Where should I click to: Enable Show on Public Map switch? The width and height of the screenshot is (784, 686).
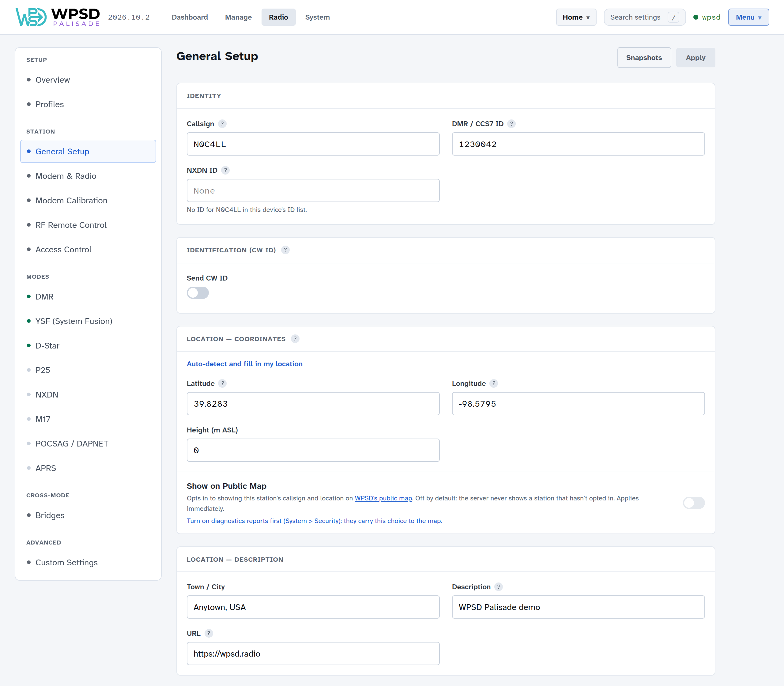[x=694, y=503]
